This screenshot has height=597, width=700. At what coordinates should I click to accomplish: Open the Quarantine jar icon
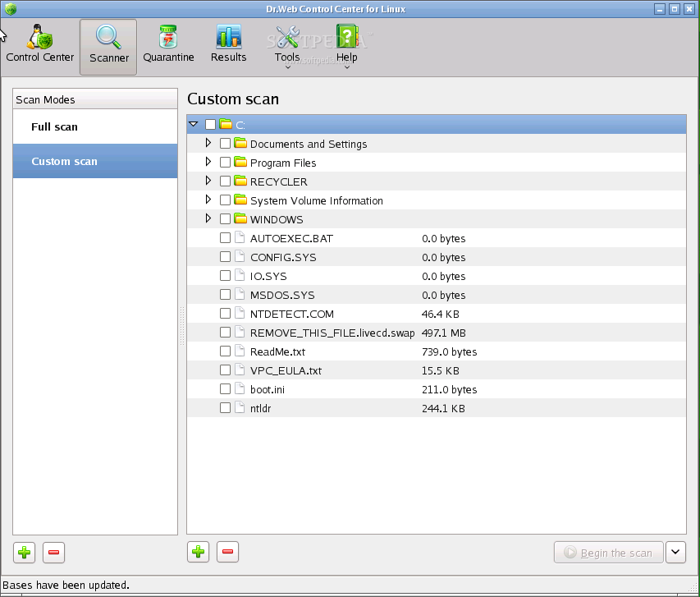click(168, 37)
